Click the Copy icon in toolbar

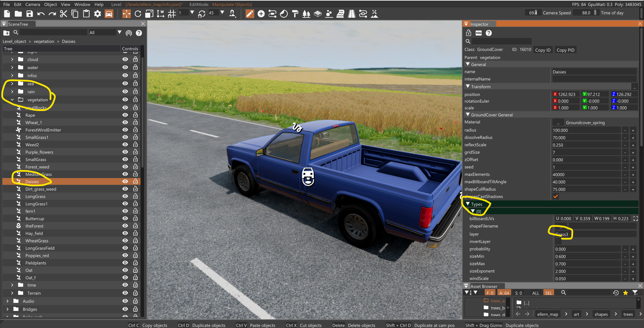(x=75, y=14)
